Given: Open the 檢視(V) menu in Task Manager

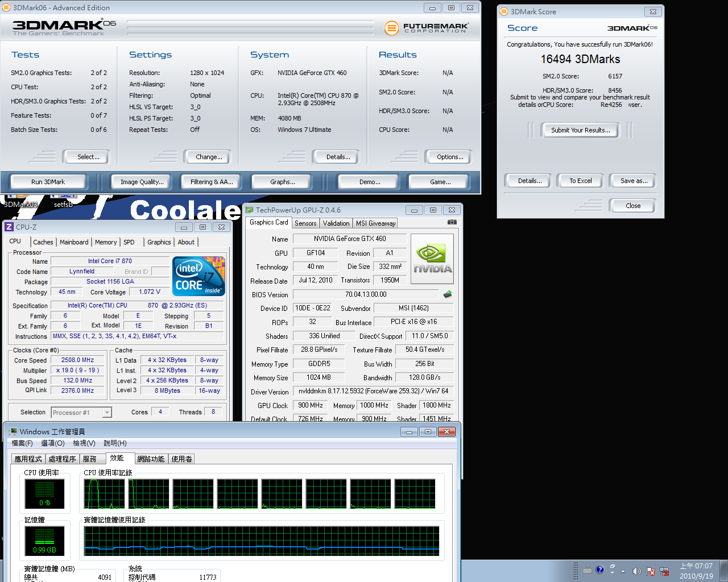Looking at the screenshot, I should tap(84, 443).
